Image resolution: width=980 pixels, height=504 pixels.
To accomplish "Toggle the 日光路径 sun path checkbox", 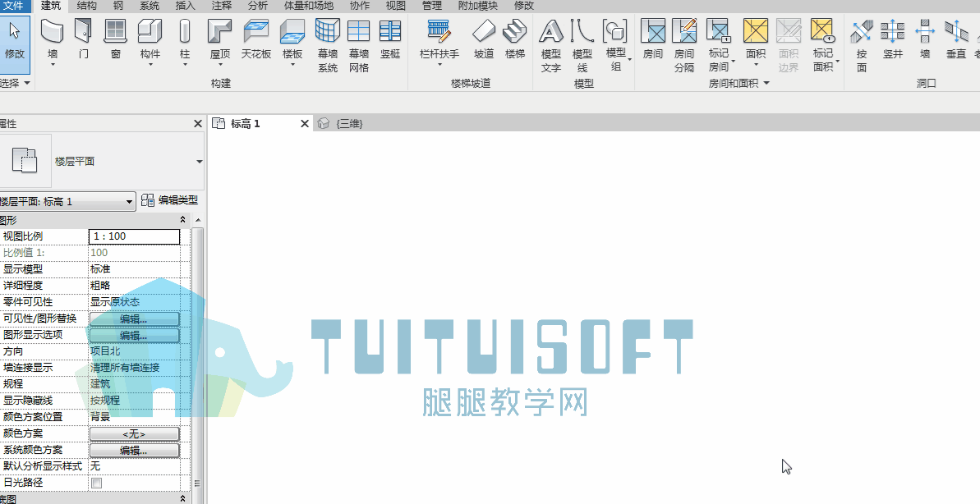I will tap(96, 483).
